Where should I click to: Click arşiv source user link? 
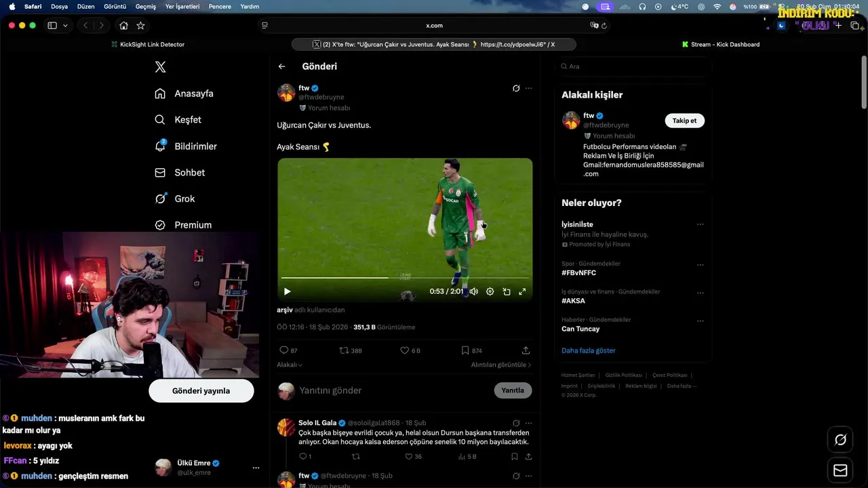(x=285, y=310)
